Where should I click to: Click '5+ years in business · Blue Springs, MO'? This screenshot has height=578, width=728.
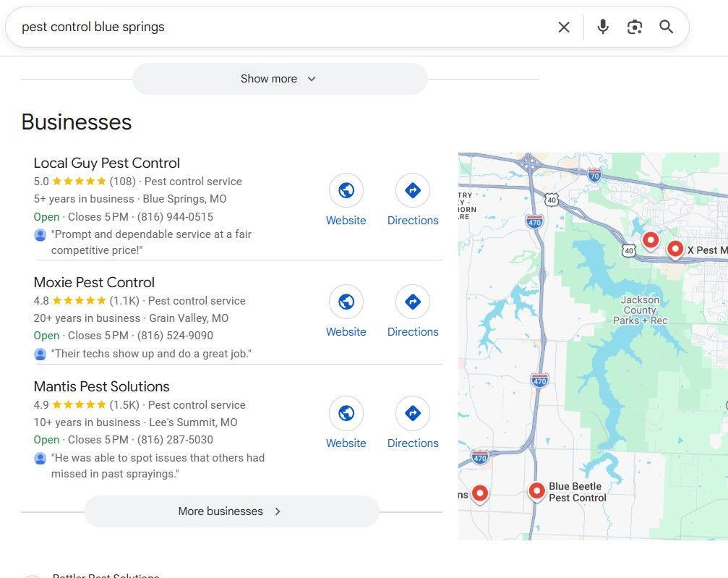130,199
